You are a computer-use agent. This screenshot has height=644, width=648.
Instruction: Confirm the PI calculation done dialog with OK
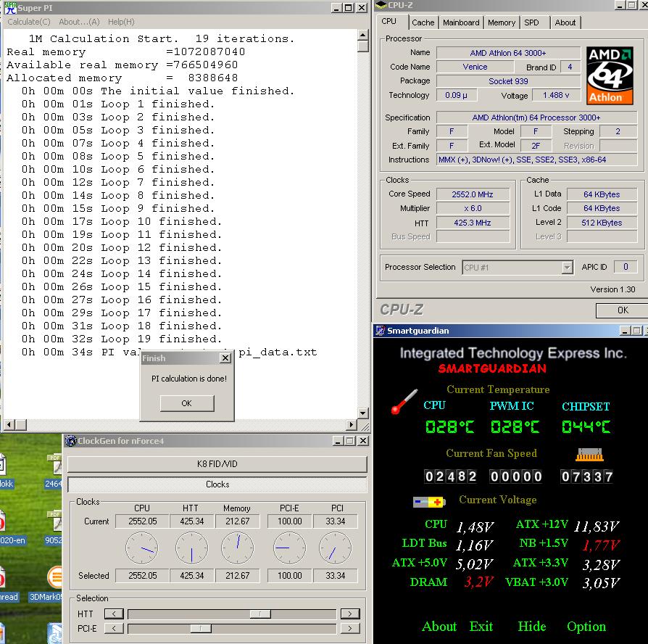click(x=187, y=403)
